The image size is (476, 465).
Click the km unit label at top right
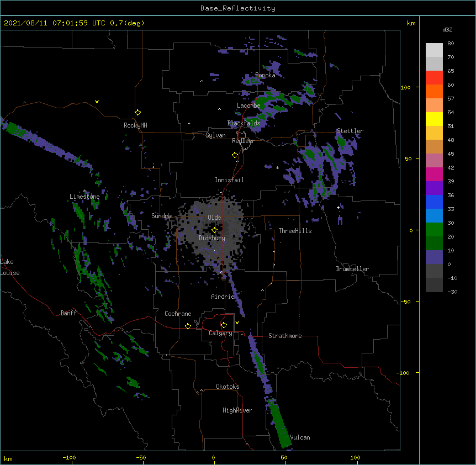point(411,23)
